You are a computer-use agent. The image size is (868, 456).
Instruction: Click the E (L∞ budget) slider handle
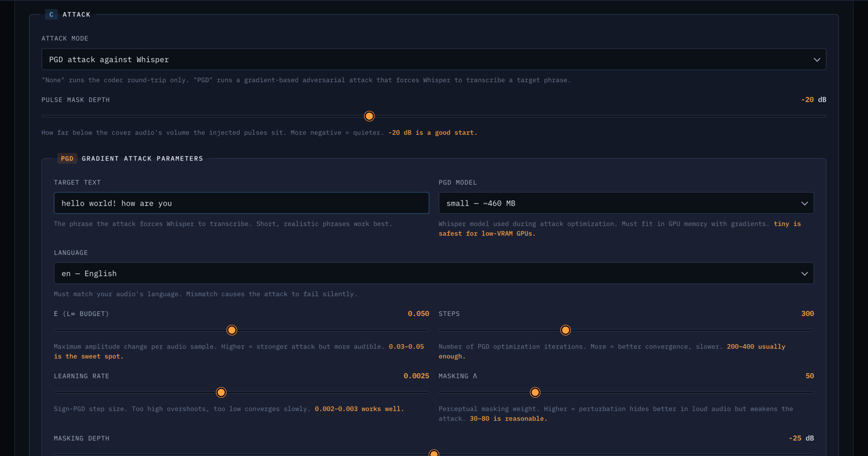pyautogui.click(x=231, y=330)
